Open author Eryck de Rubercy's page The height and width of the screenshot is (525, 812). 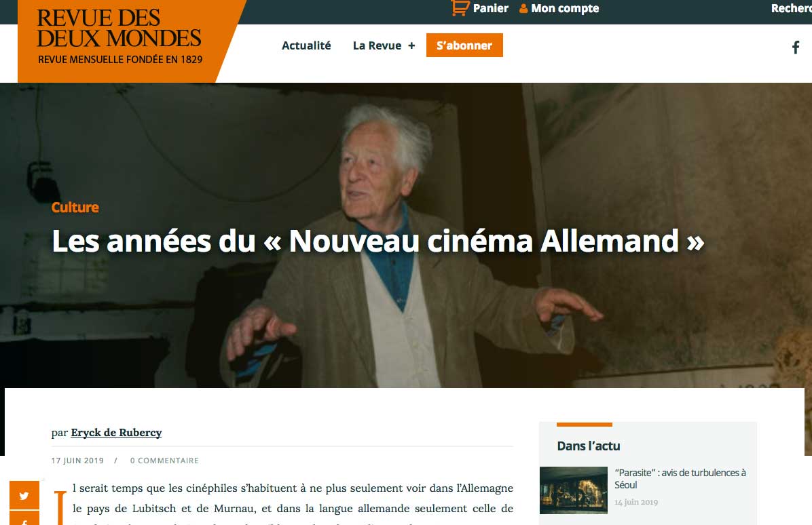click(116, 433)
